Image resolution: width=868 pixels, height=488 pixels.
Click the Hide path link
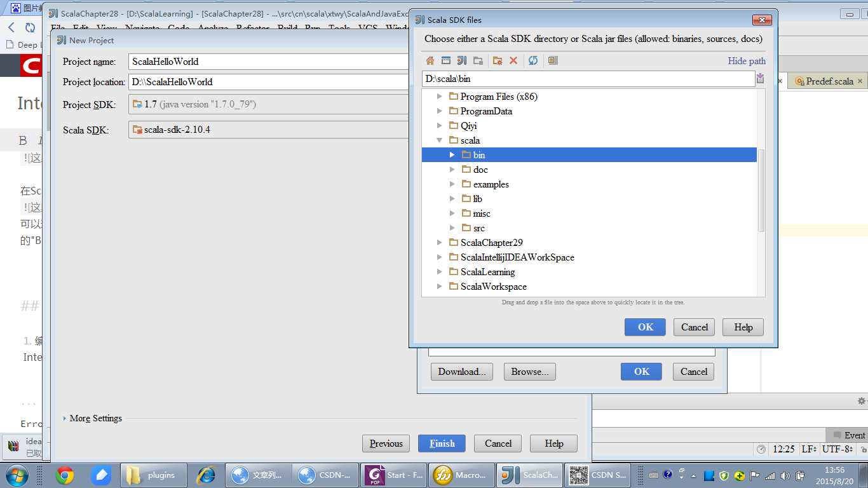(747, 61)
